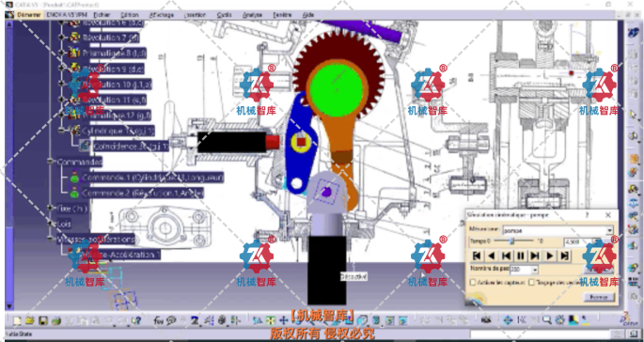Play simulation forward

click(550, 256)
